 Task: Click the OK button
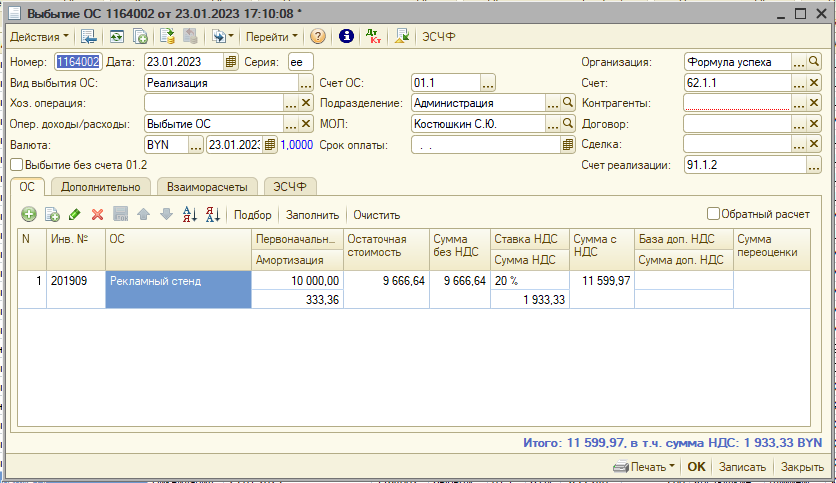(x=696, y=467)
